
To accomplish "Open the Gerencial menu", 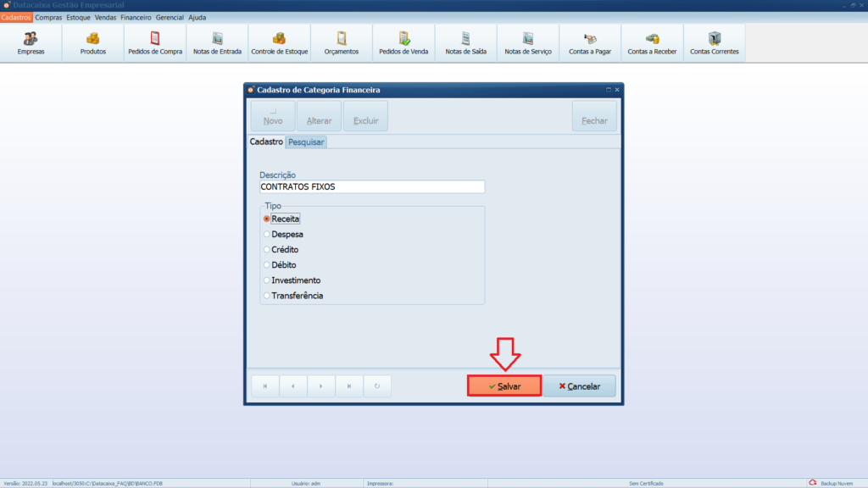I will point(170,17).
